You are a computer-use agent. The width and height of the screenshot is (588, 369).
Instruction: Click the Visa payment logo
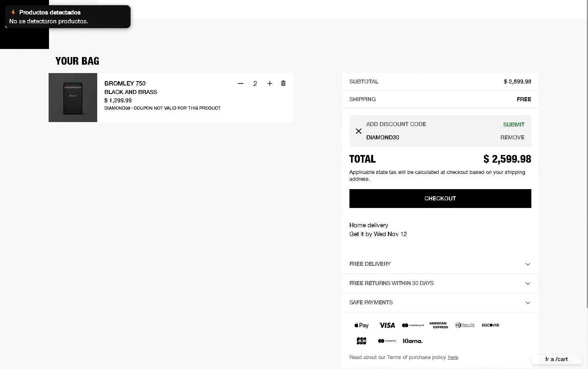[387, 325]
